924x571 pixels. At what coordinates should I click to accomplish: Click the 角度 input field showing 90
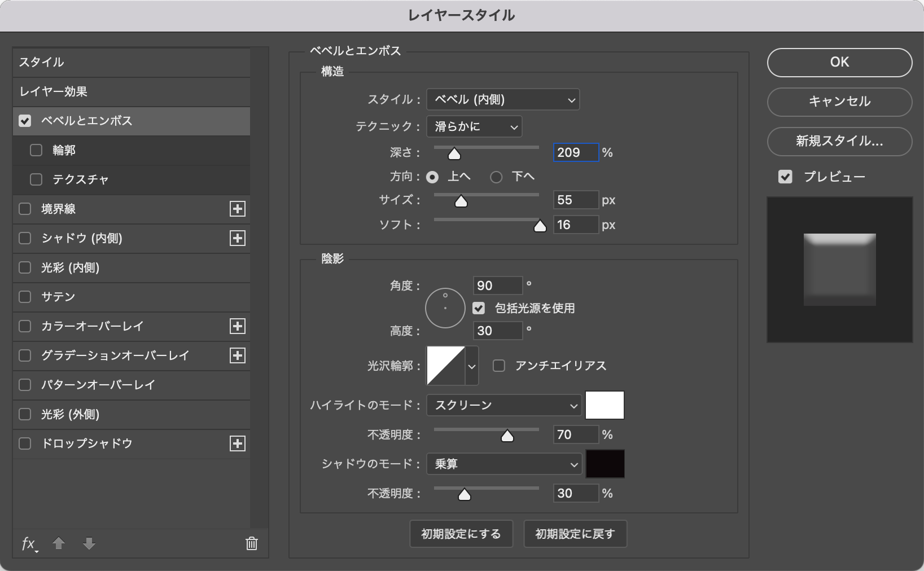(x=497, y=285)
